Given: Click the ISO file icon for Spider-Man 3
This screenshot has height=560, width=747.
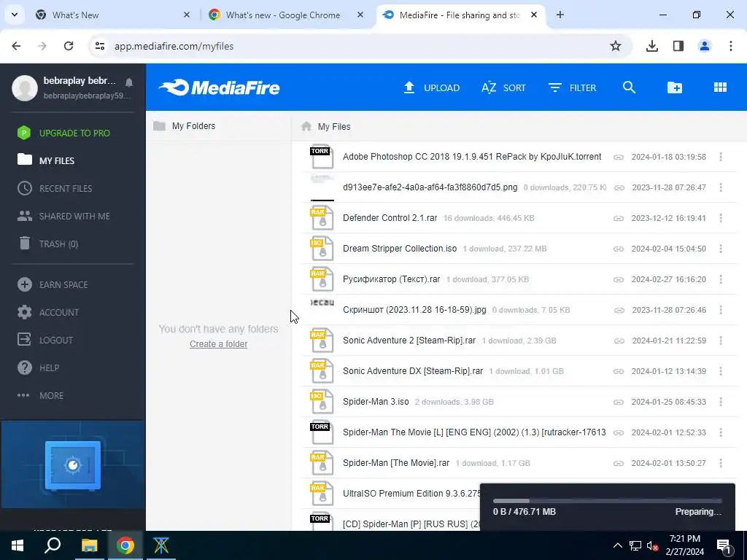Looking at the screenshot, I should (x=322, y=402).
